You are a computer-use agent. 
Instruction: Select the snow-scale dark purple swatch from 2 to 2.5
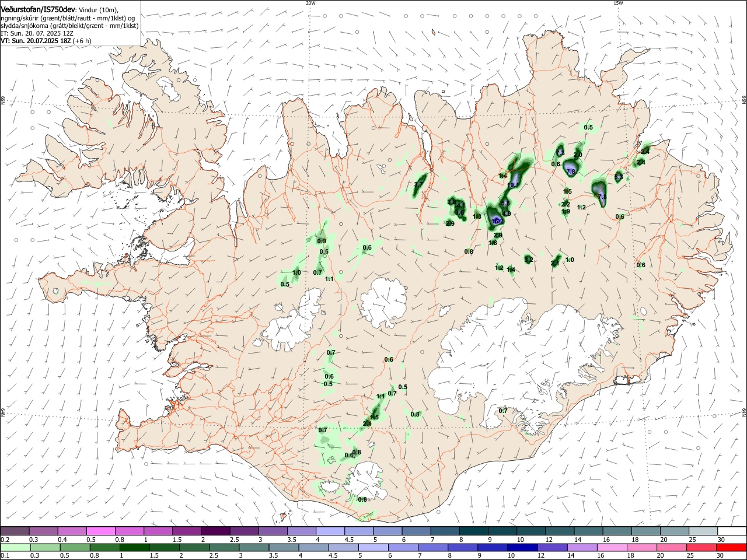215,531
